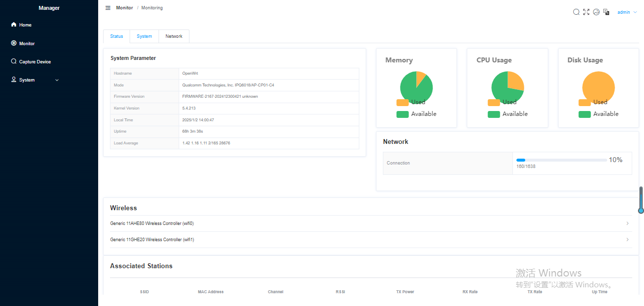This screenshot has height=306, width=644.
Task: Click the Connection progress bar
Action: [562, 160]
